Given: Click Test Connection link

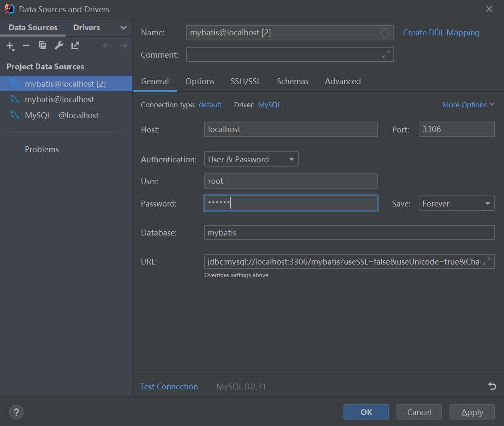Looking at the screenshot, I should pos(169,386).
